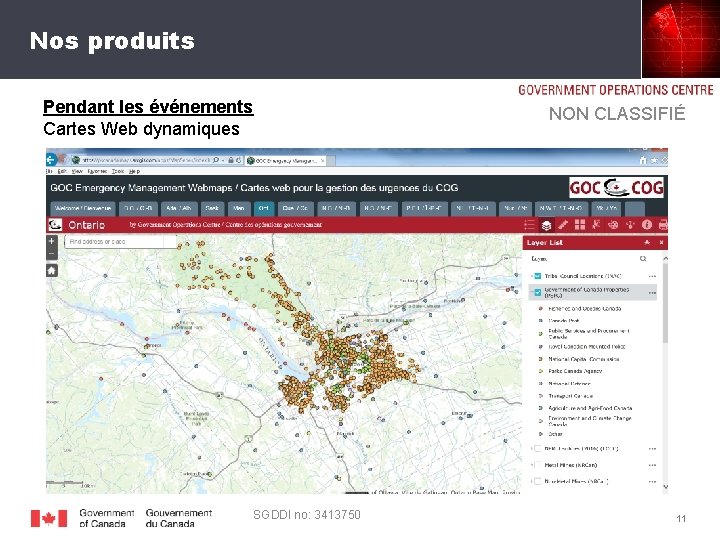Switch to the B.C. / C.-B. tab

click(138, 208)
